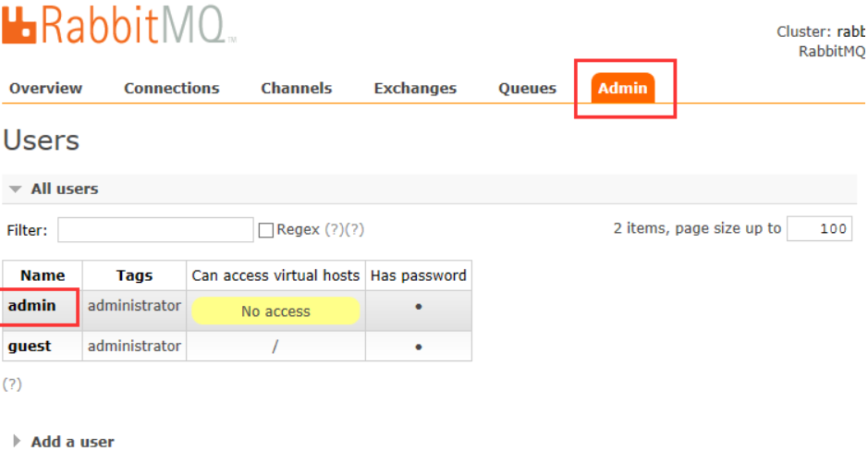Enable the Regex checkbox
The image size is (868, 451).
point(266,231)
